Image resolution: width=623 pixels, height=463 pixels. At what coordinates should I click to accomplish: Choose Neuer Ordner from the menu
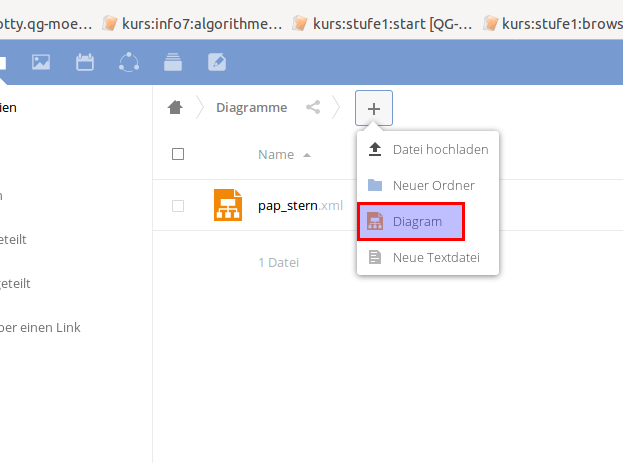[428, 185]
